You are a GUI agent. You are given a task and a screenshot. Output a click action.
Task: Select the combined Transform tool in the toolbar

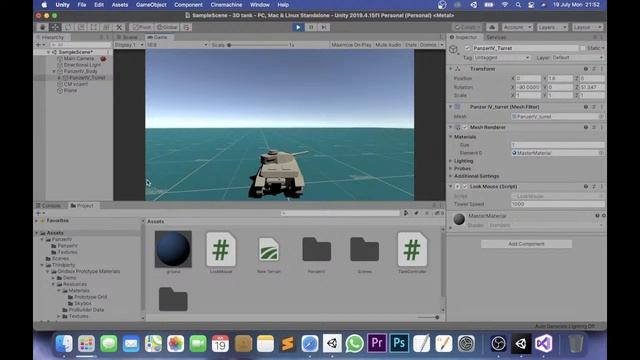pyautogui.click(x=106, y=27)
